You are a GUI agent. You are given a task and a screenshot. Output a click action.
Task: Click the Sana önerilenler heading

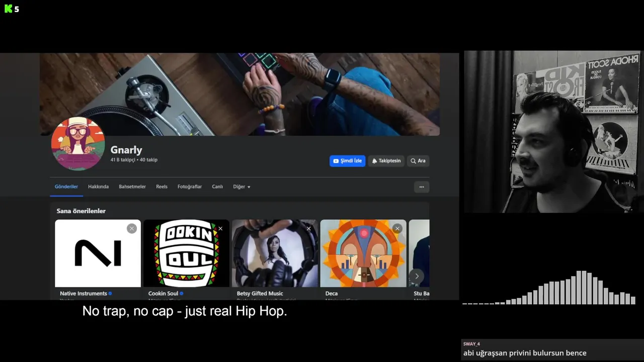click(x=81, y=211)
